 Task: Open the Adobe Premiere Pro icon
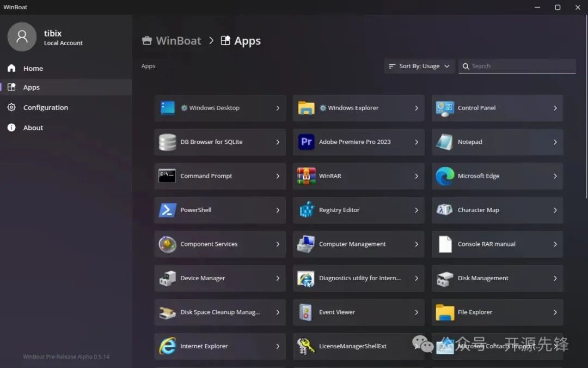pyautogui.click(x=306, y=142)
